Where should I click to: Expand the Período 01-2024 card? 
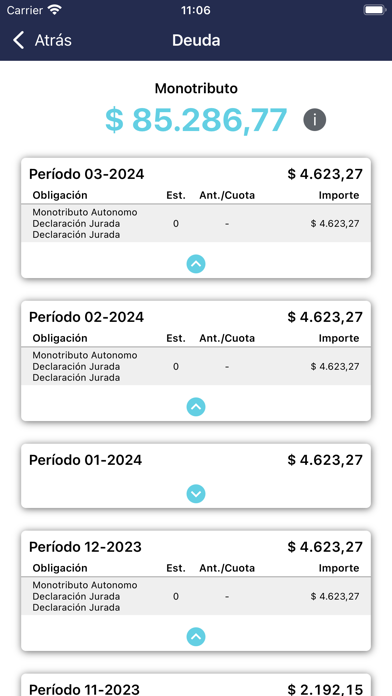(x=196, y=494)
